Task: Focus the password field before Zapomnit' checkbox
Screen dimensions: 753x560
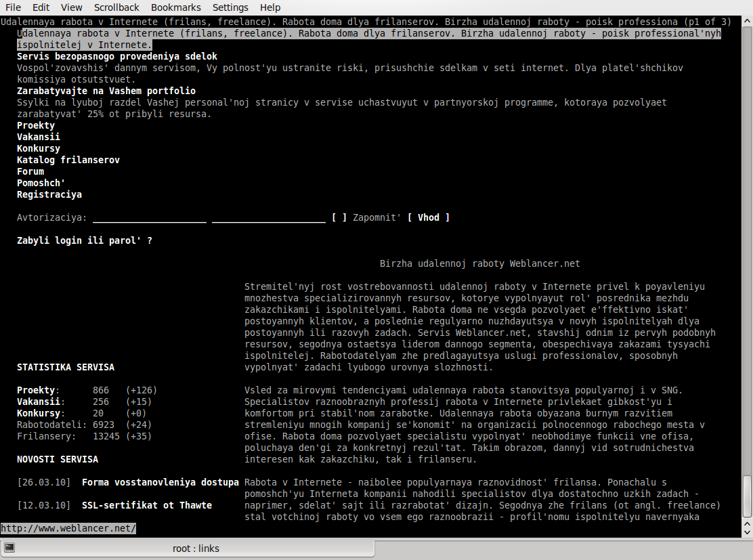Action: [x=268, y=217]
